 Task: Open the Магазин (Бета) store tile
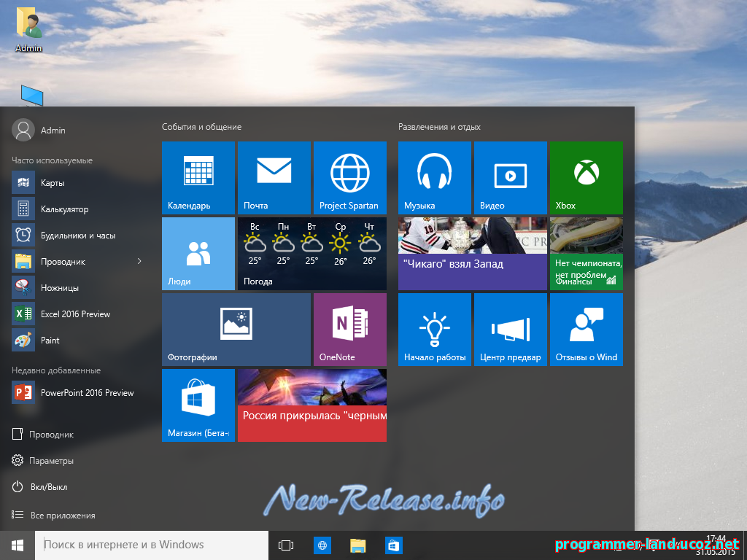point(198,405)
